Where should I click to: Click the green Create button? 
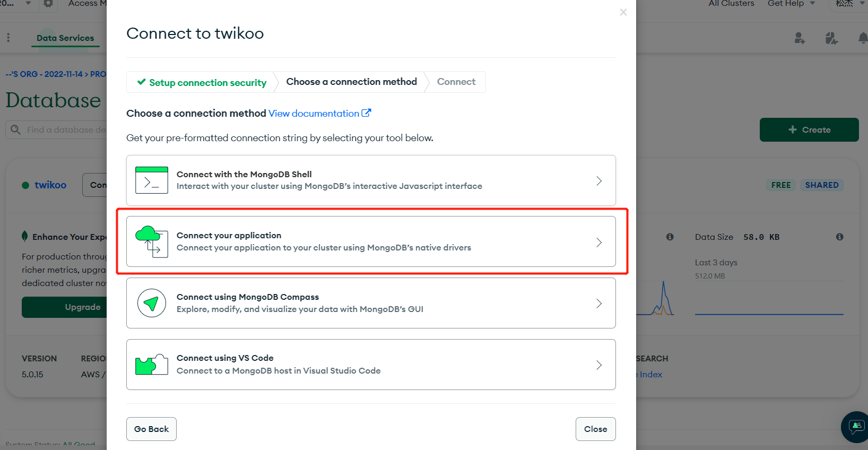pos(809,129)
